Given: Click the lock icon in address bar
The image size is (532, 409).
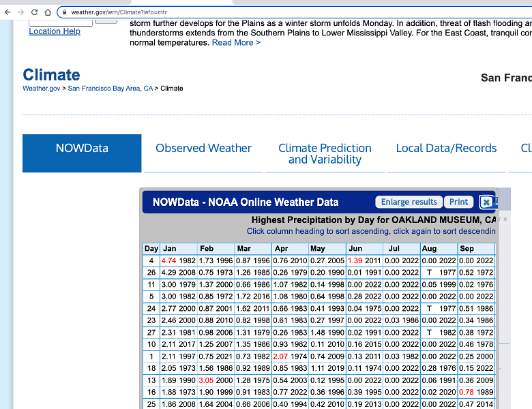Looking at the screenshot, I should pos(65,12).
